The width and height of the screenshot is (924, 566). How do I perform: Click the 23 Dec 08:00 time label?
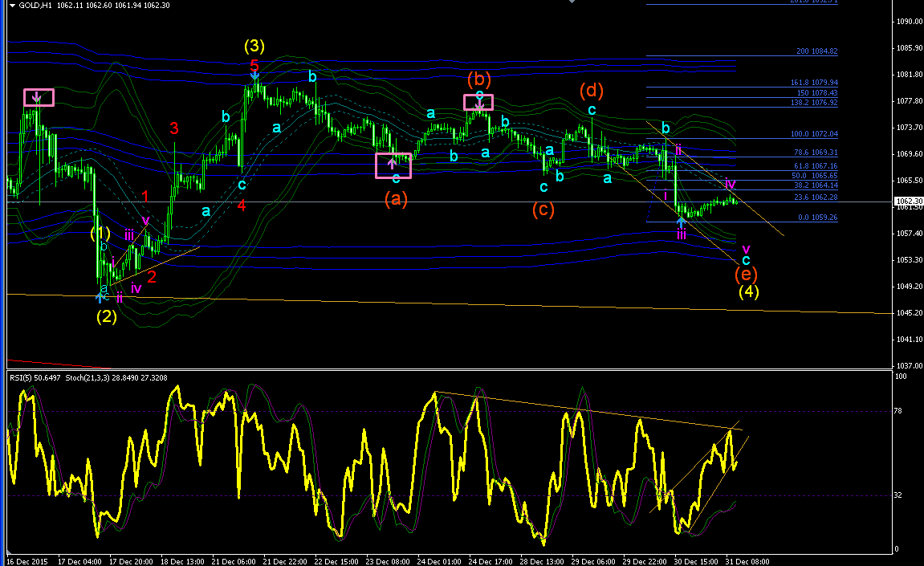pyautogui.click(x=388, y=561)
